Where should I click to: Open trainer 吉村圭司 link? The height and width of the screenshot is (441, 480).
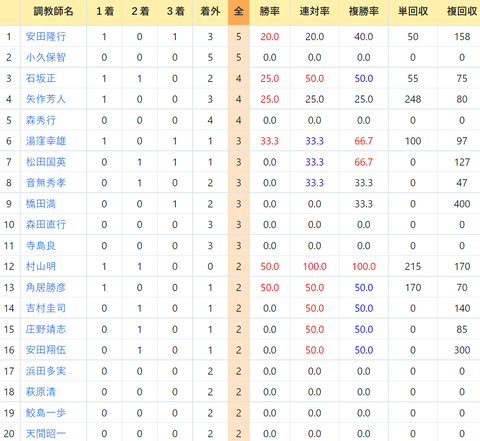tap(46, 308)
